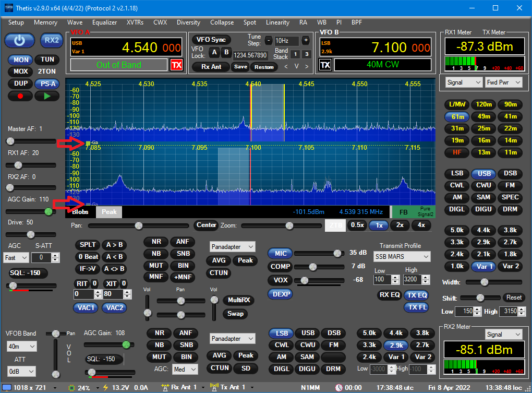Open the Setup menu

pyautogui.click(x=16, y=22)
